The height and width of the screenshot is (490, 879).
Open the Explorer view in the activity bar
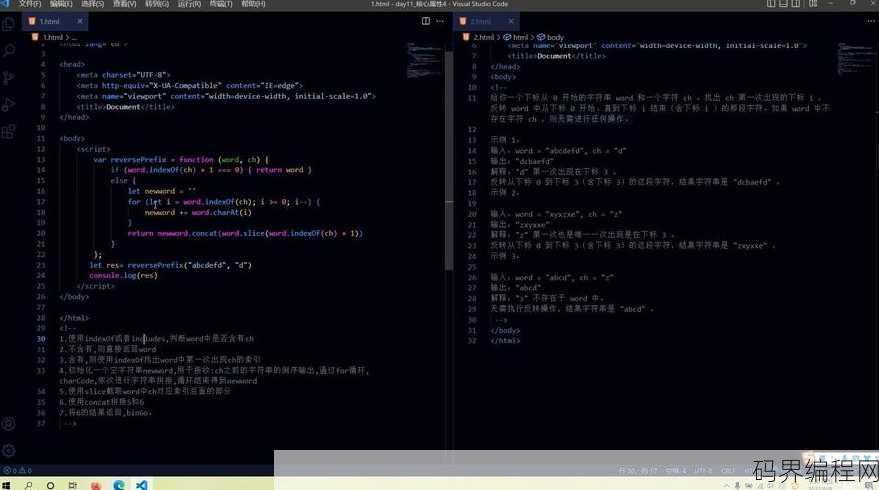pos(8,24)
